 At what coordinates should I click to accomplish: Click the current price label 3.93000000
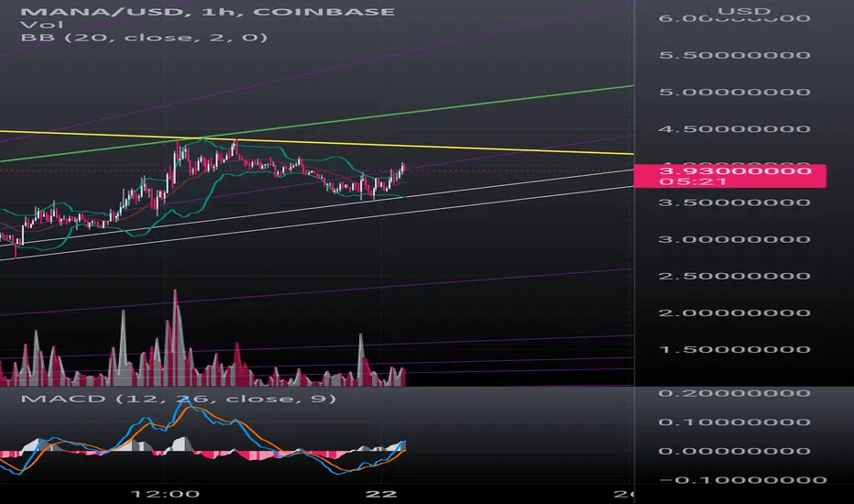735,170
